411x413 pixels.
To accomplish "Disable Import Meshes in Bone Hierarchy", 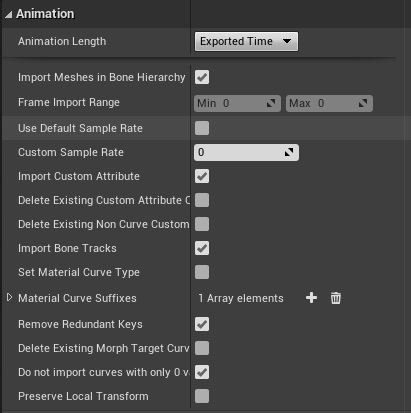I will point(202,77).
